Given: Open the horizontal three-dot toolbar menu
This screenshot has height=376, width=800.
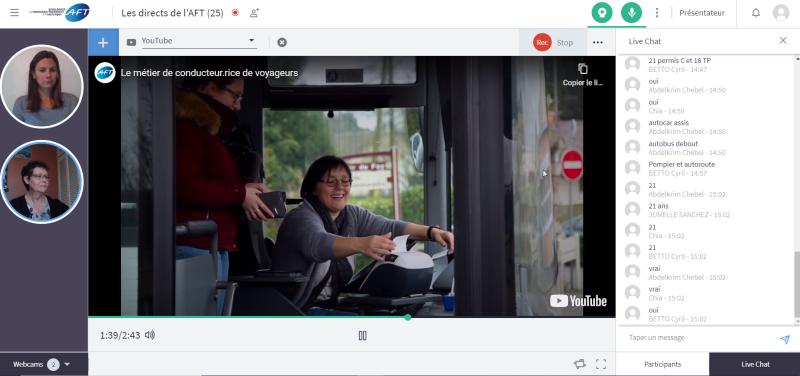Looking at the screenshot, I should (x=598, y=42).
